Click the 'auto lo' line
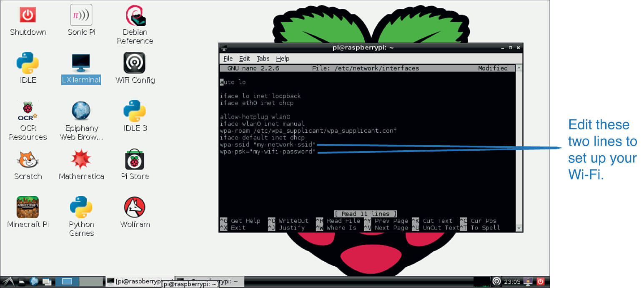Image resolution: width=644 pixels, height=288 pixels. pyautogui.click(x=233, y=82)
